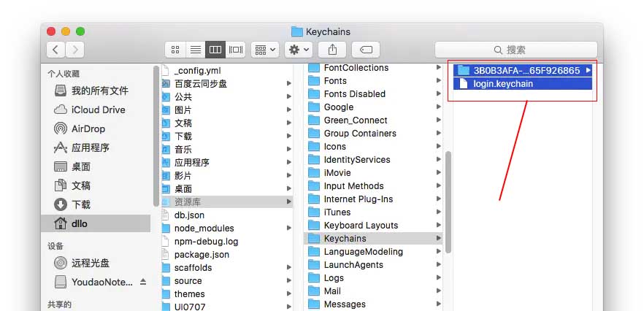
Task: Click the 搜索 search field
Action: pos(515,50)
